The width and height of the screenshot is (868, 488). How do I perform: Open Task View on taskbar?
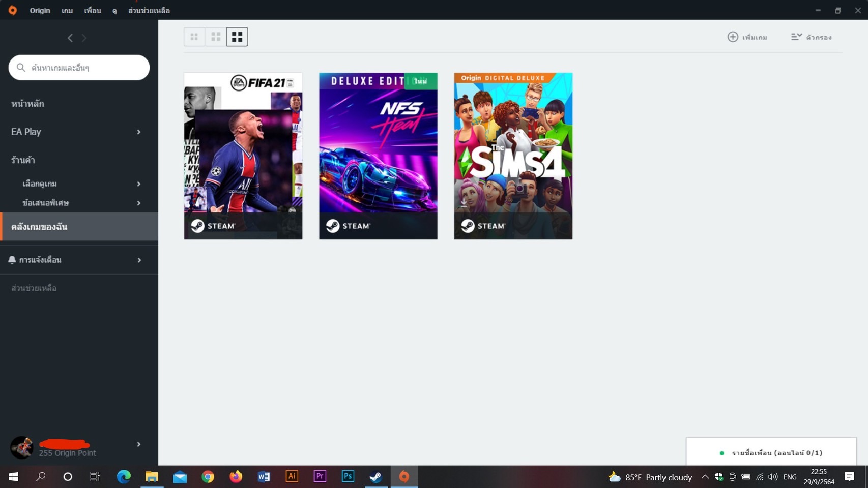click(95, 477)
